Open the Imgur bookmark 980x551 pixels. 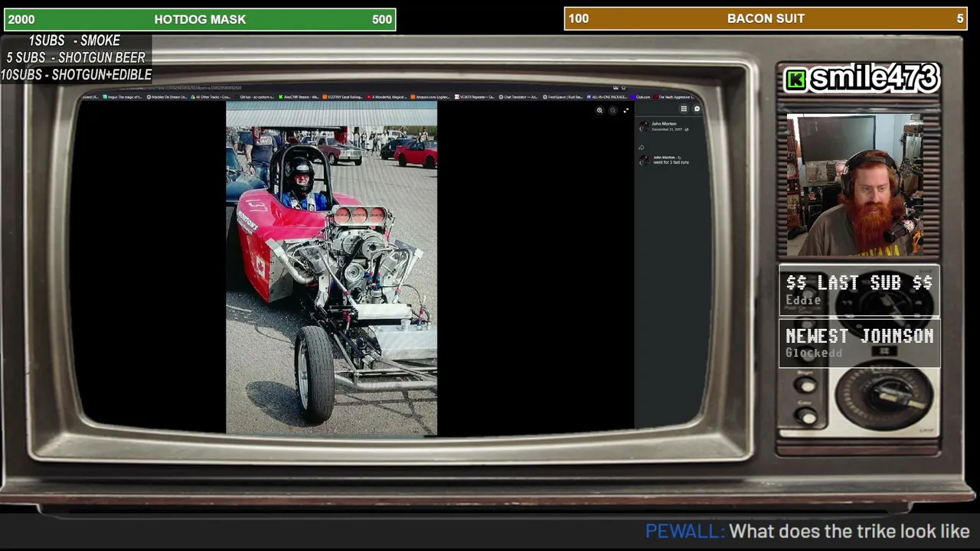124,97
